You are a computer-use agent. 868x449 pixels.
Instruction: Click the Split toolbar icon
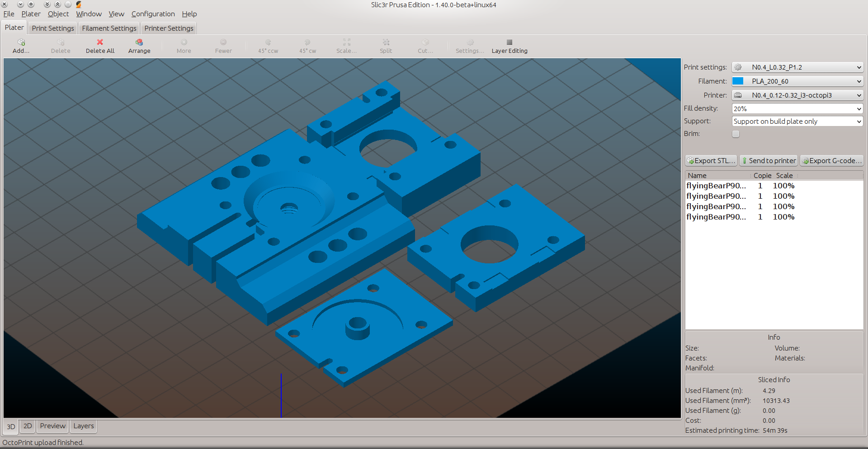tap(386, 42)
